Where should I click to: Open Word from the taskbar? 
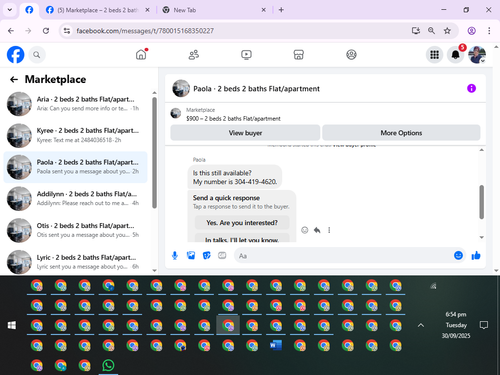tap(276, 345)
